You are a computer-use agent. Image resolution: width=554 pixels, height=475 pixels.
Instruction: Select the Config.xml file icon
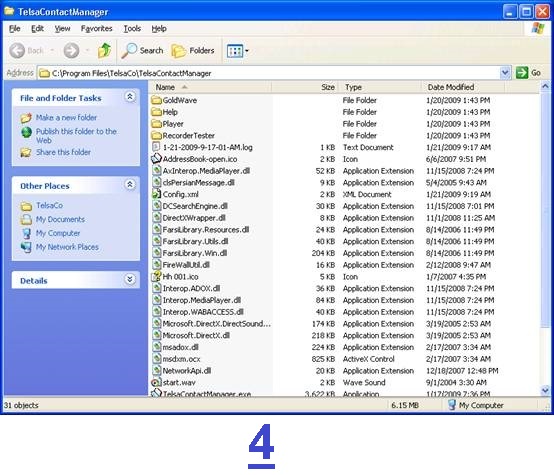click(x=156, y=194)
